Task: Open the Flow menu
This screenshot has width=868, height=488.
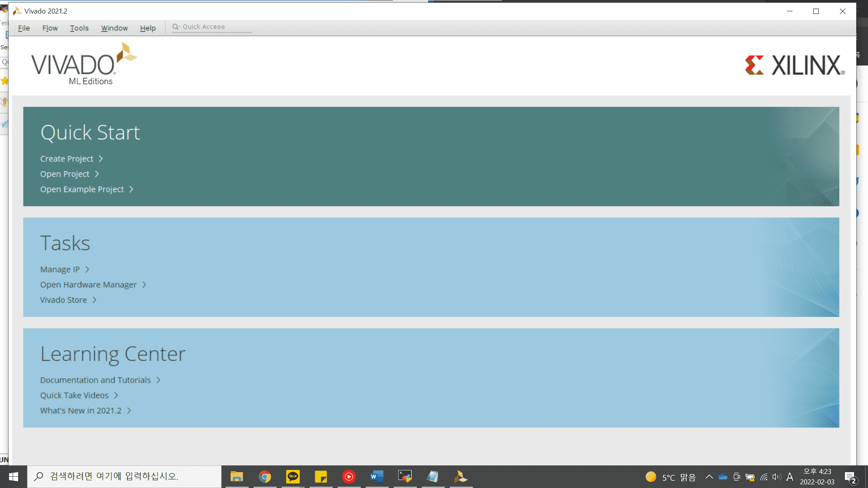Action: [x=50, y=28]
